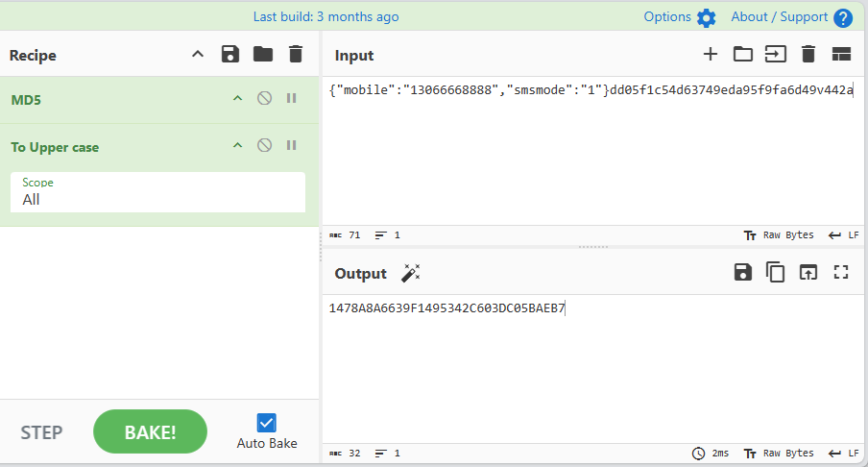This screenshot has width=868, height=467.
Task: Maximise the output pane
Action: click(x=842, y=273)
